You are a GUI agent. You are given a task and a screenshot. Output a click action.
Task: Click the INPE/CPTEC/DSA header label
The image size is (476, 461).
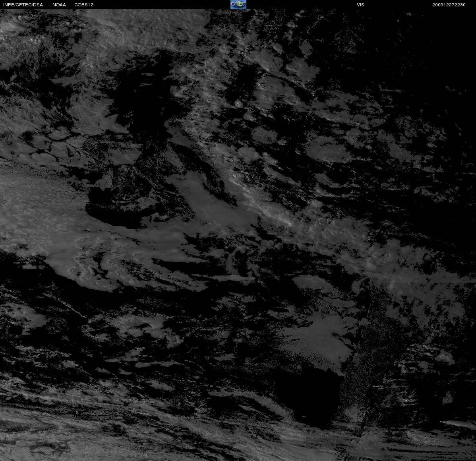click(23, 5)
